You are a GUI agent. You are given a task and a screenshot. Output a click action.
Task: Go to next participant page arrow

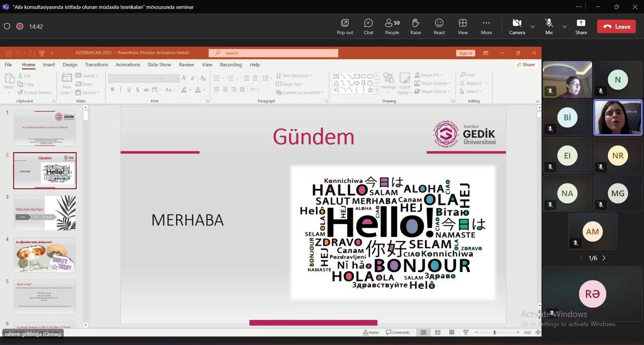[604, 258]
